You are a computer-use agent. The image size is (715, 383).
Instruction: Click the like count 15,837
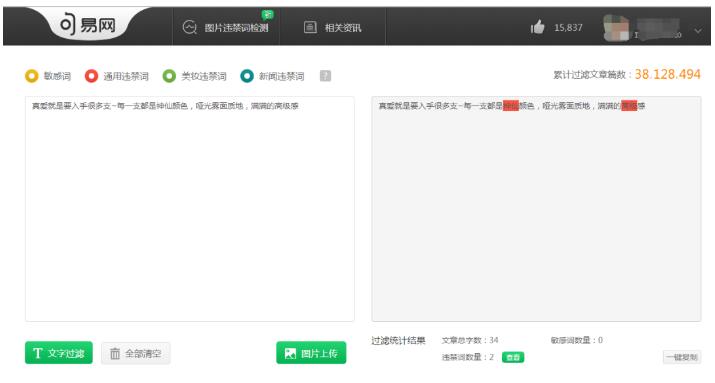pos(568,28)
